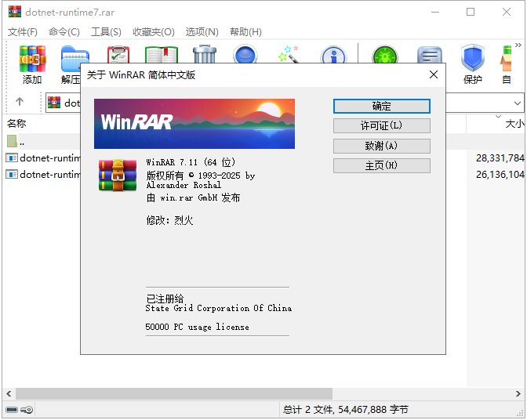Select the second dotnet-runtime file, 26,136,104

[43, 174]
